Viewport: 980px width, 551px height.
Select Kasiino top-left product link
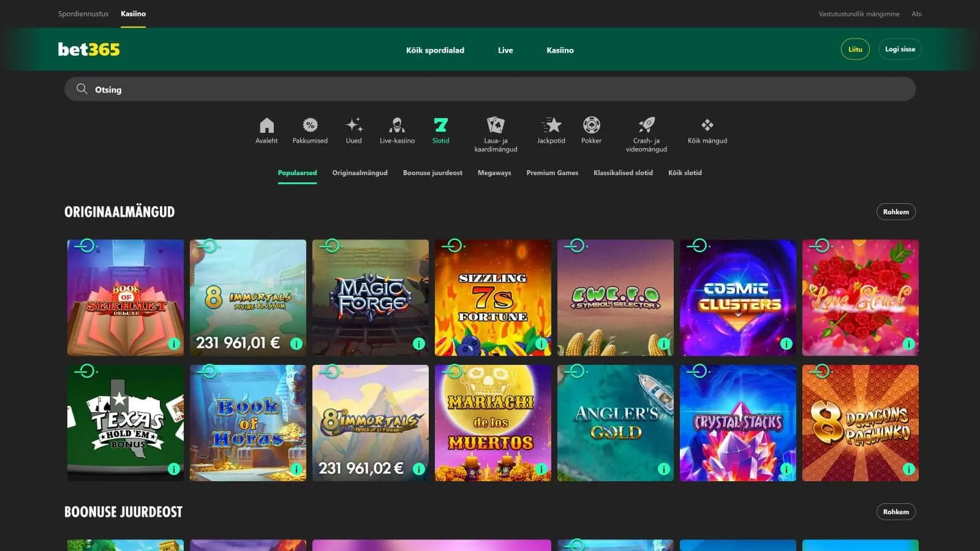[133, 13]
